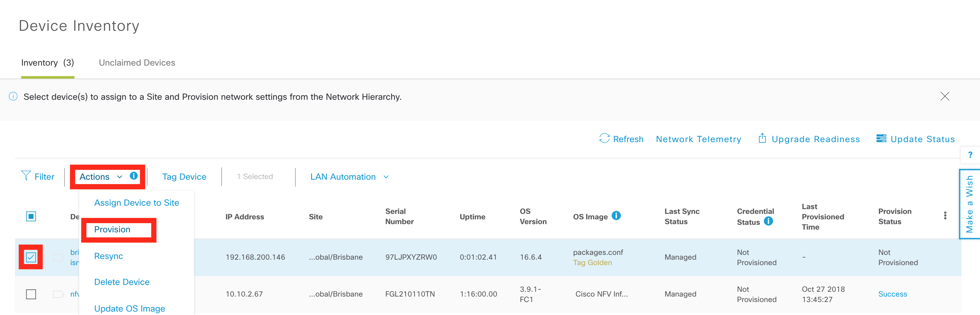Image resolution: width=980 pixels, height=315 pixels.
Task: Click info icon beside OS Image header
Action: (x=616, y=216)
